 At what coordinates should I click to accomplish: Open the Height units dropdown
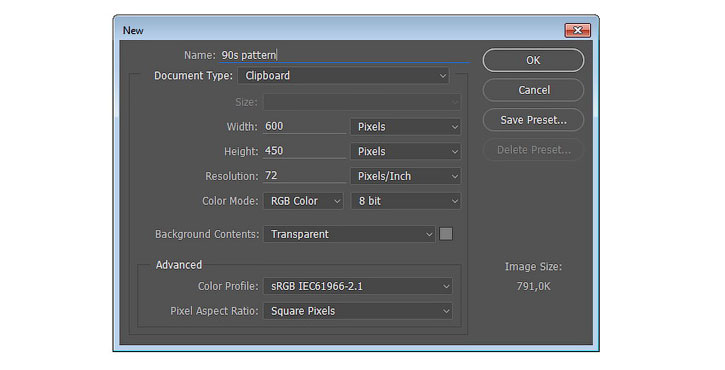coord(406,151)
